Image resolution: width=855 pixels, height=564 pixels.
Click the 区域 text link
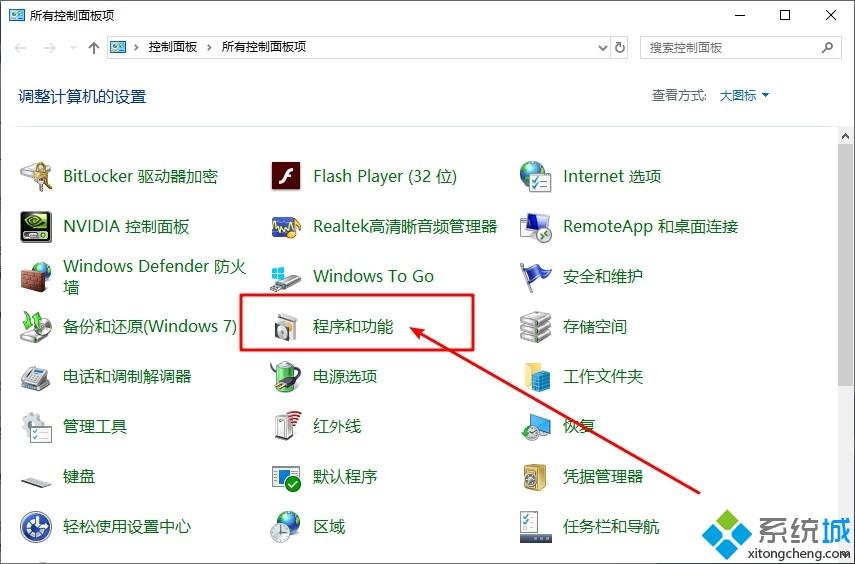point(329,527)
